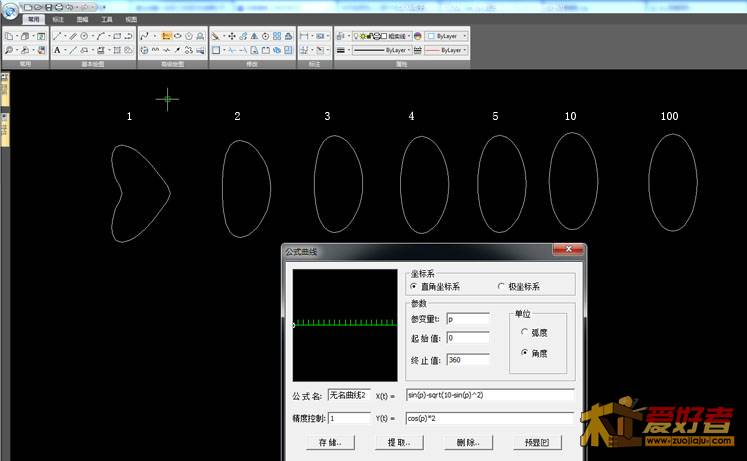
Task: Click the move (cross arrows) tool
Action: tap(232, 35)
